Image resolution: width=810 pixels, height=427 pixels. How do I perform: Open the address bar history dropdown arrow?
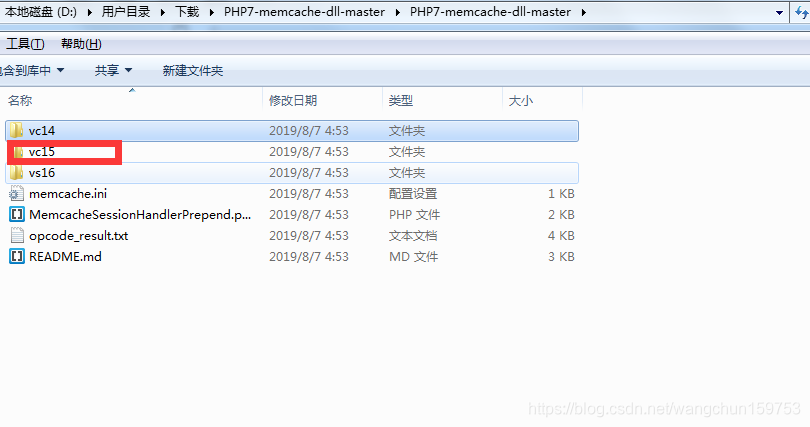[x=780, y=12]
